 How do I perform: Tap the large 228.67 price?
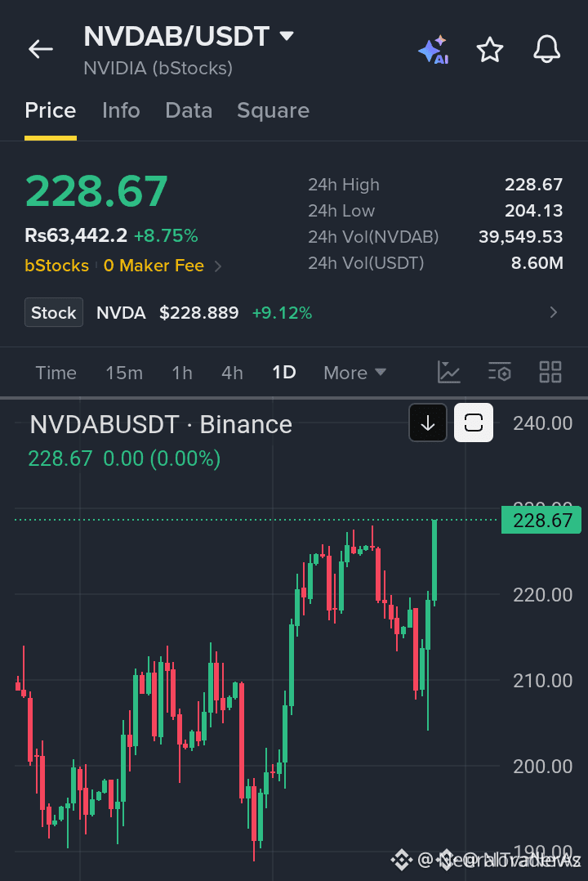coord(96,191)
